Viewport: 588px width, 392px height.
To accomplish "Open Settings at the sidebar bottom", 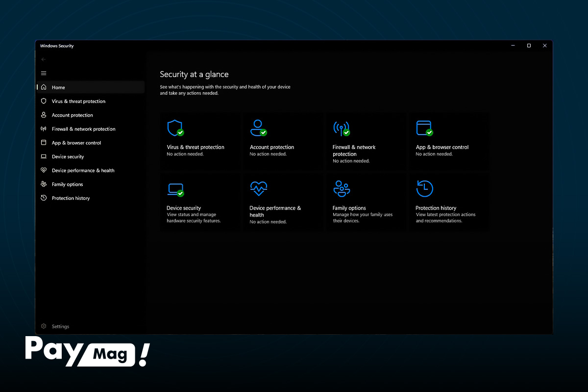I will point(60,326).
